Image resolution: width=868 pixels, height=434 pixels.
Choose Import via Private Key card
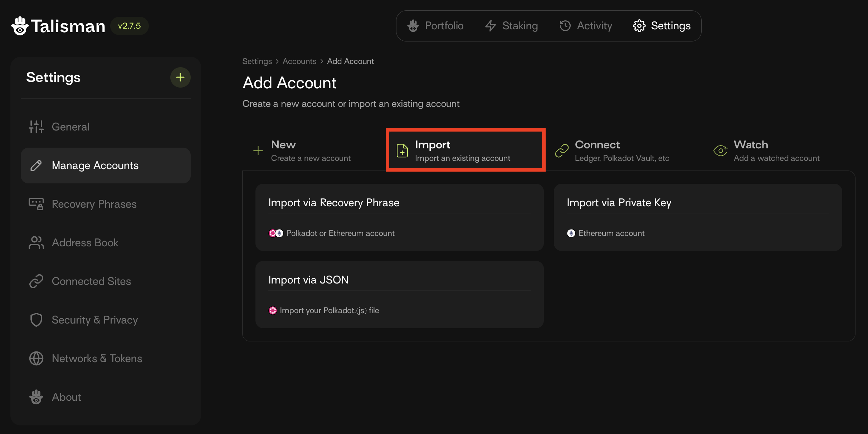698,217
